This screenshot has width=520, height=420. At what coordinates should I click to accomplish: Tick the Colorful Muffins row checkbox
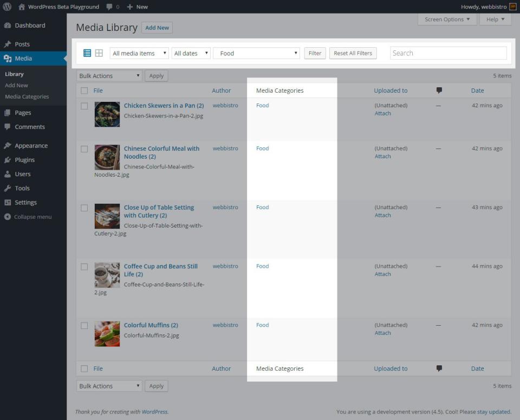pyautogui.click(x=84, y=326)
